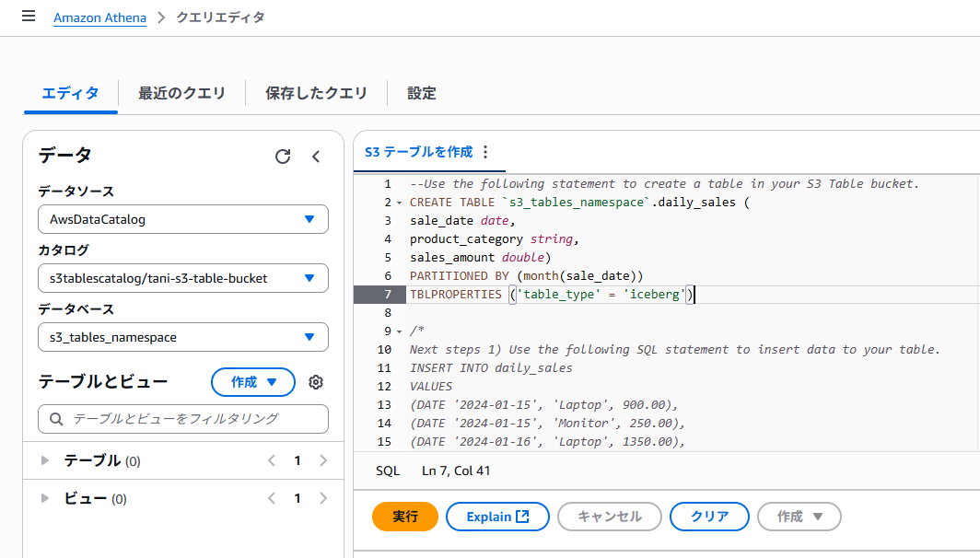This screenshot has height=558, width=980.
Task: Run the query with 実行 button
Action: pos(405,517)
